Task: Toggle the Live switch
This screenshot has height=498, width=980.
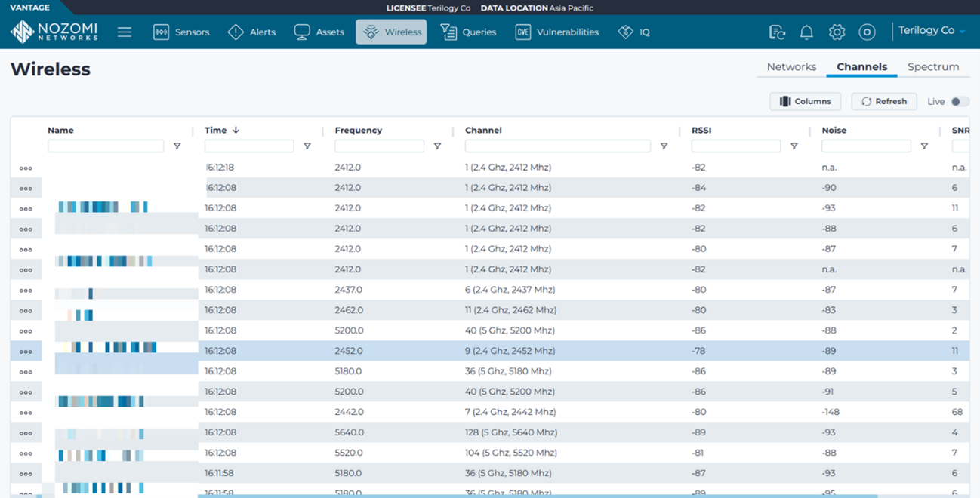Action: (959, 102)
